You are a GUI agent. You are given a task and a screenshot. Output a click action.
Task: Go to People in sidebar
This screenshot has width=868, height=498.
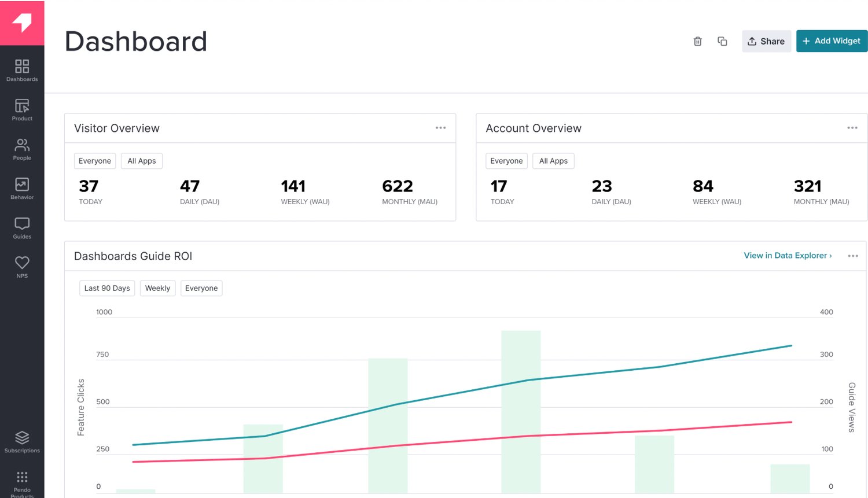(22, 149)
